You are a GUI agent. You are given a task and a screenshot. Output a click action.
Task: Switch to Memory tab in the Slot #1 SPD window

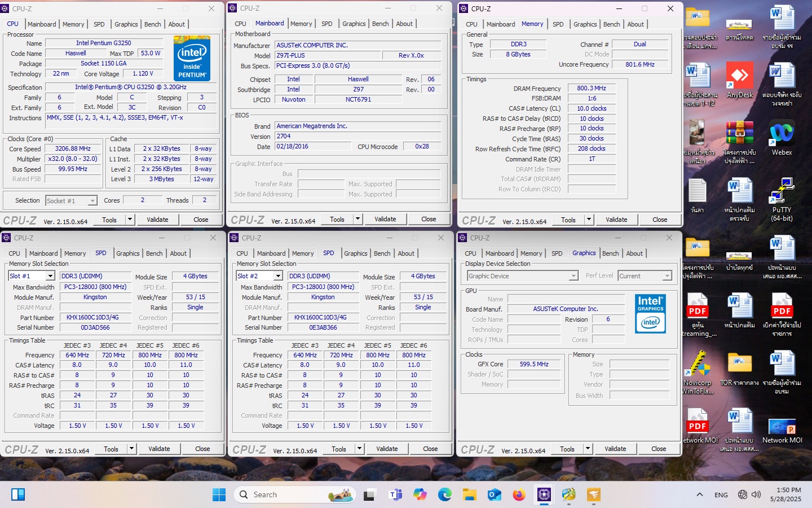75,253
